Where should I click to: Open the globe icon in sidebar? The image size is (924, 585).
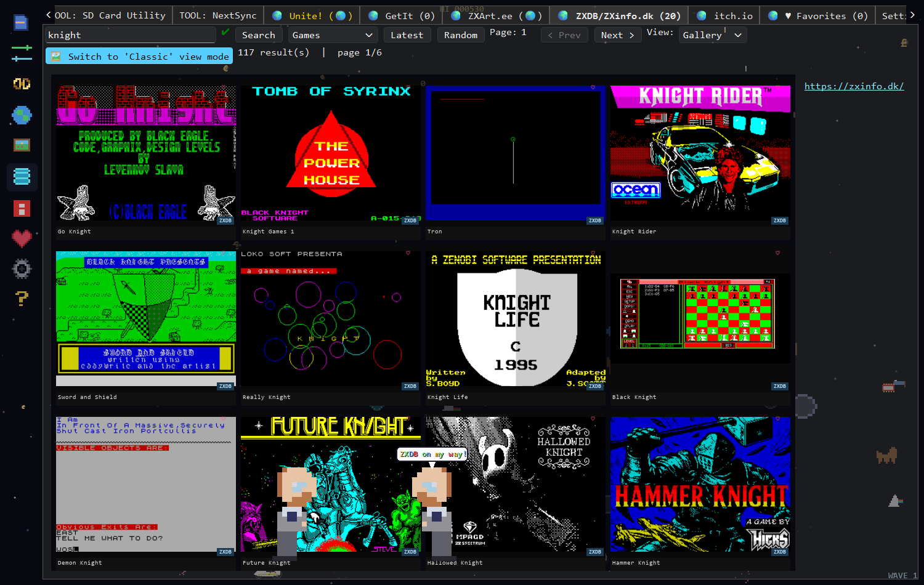pyautogui.click(x=22, y=115)
